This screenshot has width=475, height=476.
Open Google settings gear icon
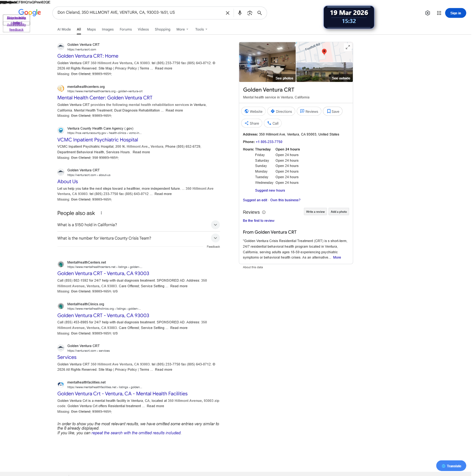click(x=428, y=13)
